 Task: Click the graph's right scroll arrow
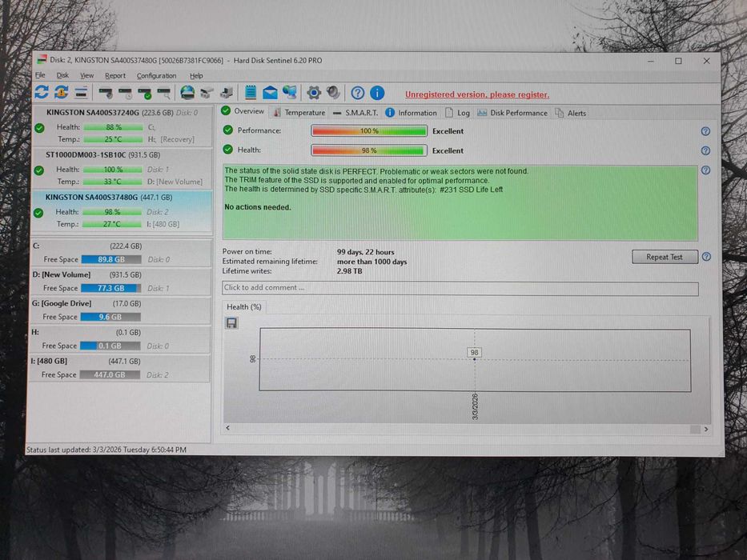coord(706,429)
